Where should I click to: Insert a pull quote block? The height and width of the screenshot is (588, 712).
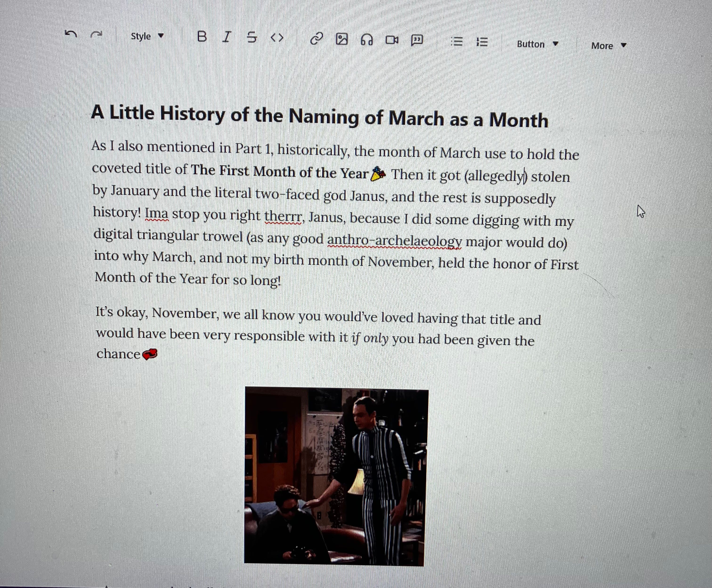(x=417, y=40)
